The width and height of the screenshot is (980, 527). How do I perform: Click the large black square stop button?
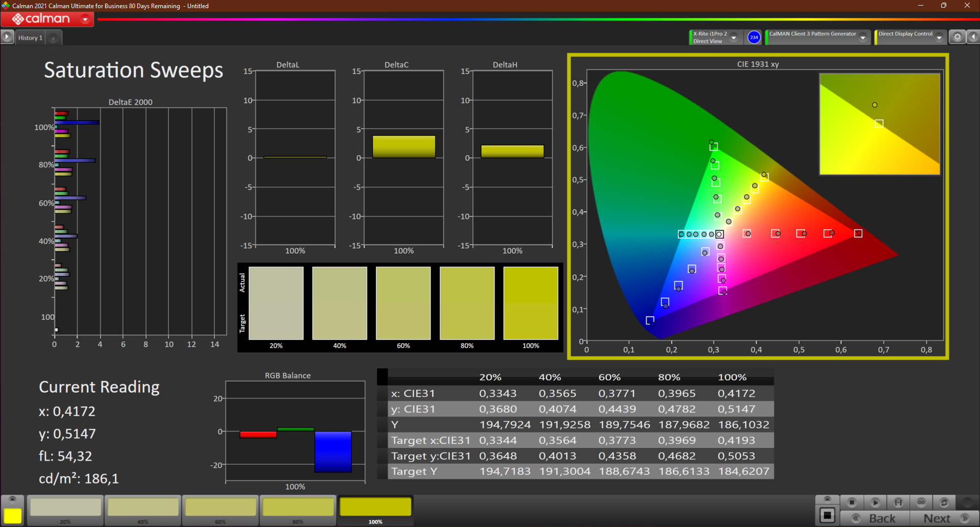[827, 516]
